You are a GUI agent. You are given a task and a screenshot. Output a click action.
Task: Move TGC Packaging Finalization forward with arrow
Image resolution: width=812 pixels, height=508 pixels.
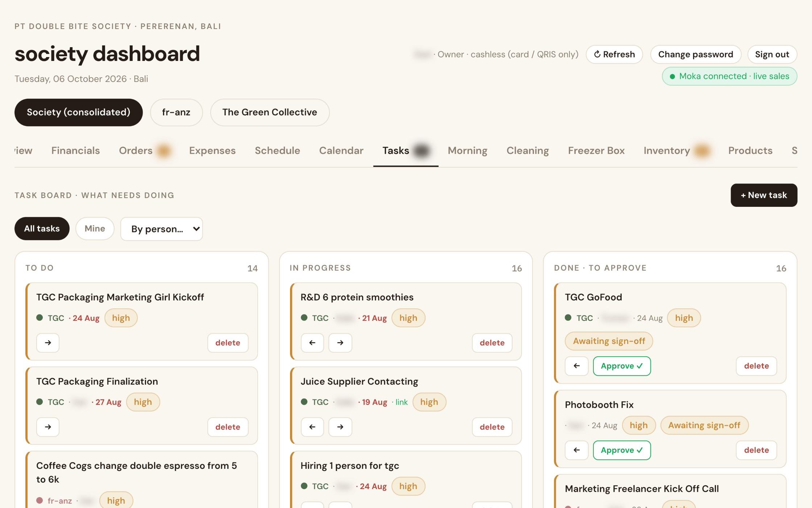click(x=48, y=427)
